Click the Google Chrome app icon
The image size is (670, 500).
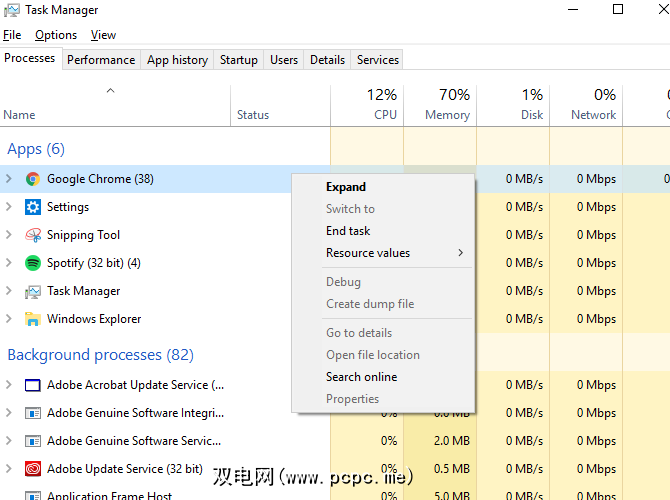[33, 179]
